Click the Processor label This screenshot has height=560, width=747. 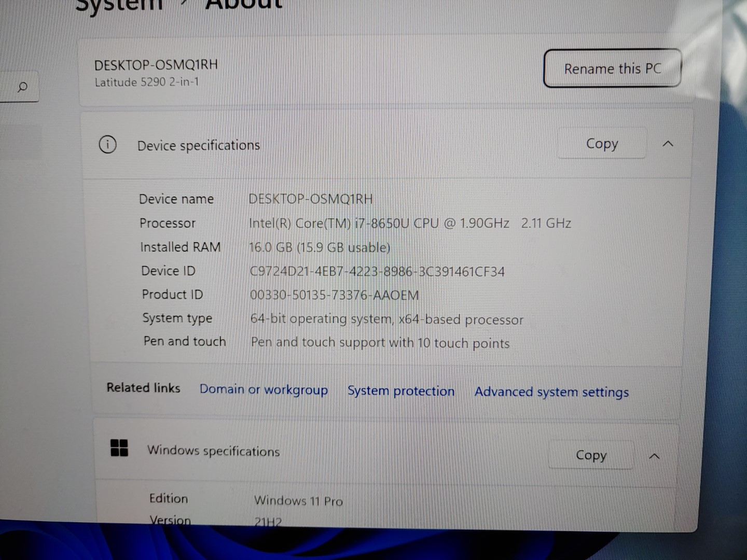(x=168, y=223)
